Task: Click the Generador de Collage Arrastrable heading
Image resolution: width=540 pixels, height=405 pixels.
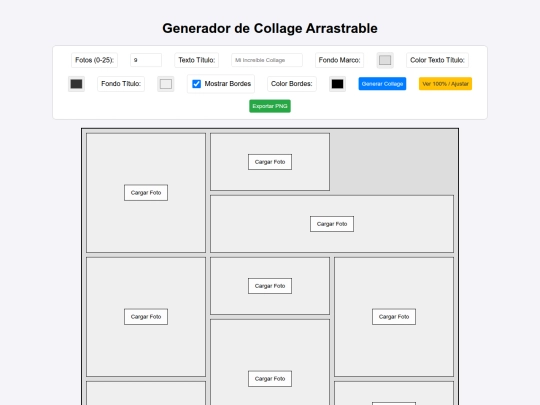Action: pyautogui.click(x=270, y=28)
